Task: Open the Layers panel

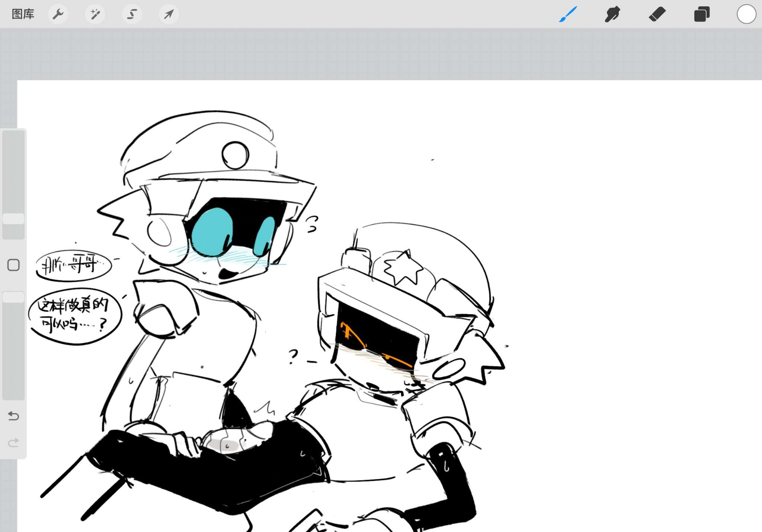Action: pos(702,14)
